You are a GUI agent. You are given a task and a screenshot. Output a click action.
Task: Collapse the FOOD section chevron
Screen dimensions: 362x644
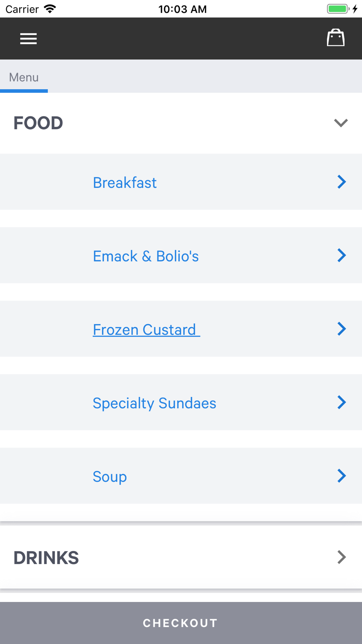[x=341, y=123]
